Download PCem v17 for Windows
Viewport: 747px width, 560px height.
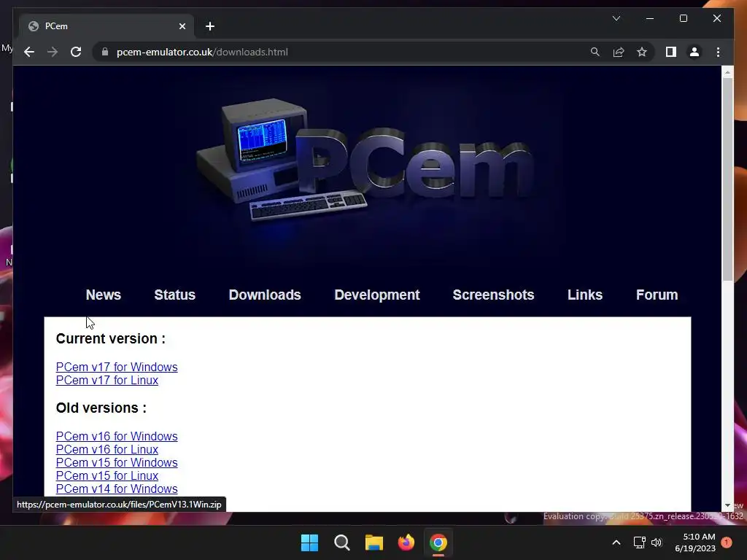[117, 367]
